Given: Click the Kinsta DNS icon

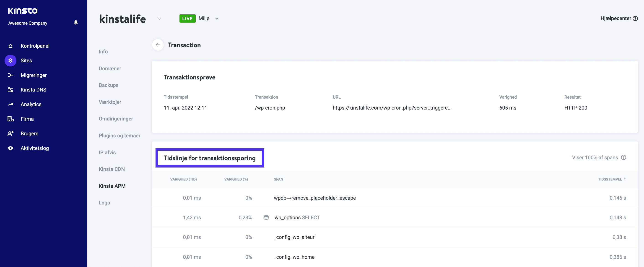Looking at the screenshot, I should tap(10, 90).
